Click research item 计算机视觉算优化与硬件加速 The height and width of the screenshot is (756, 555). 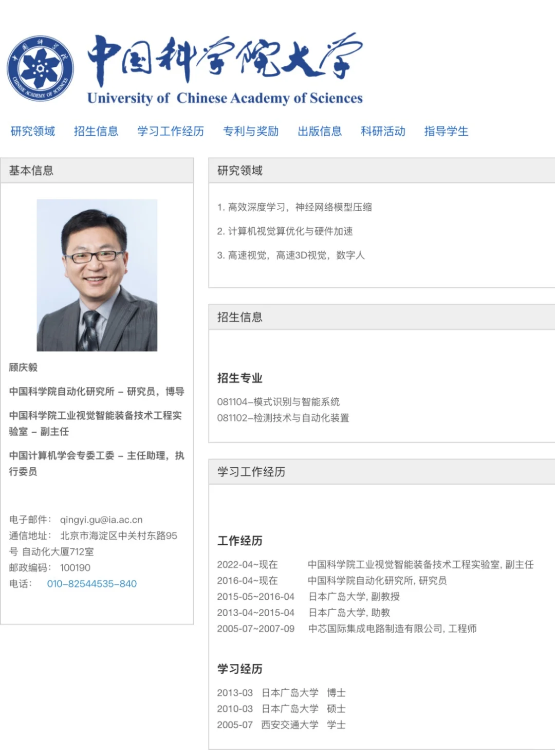point(285,231)
